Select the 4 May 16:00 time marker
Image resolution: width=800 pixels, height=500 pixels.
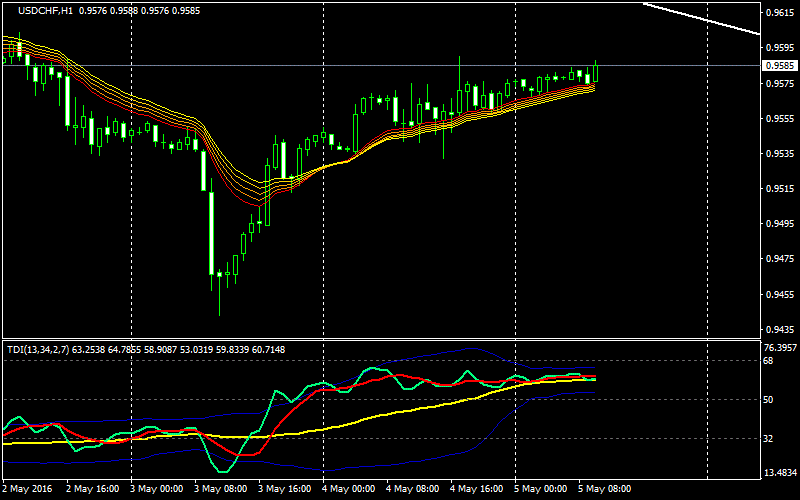point(479,490)
